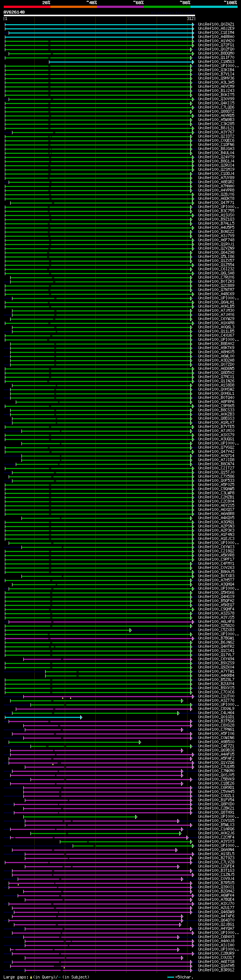Click label UniRef100_Q9HV36

coord(216,78)
